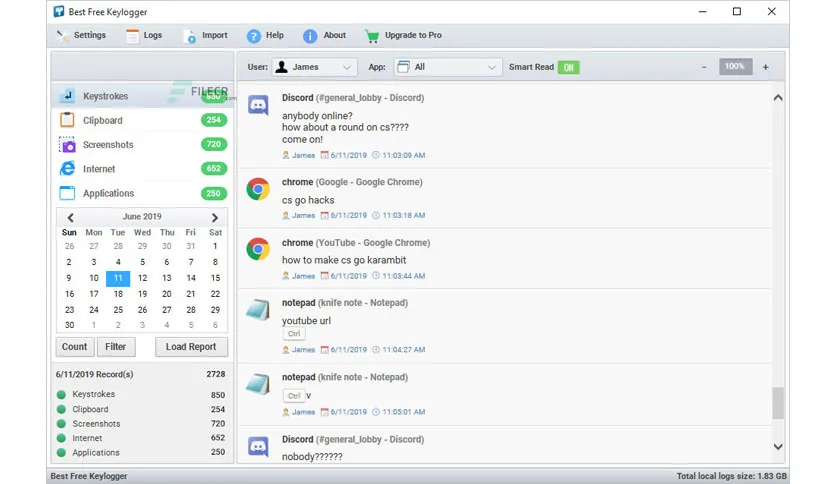Click 'Total local logs size: 1.83 GB' status
The width and height of the screenshot is (836, 484).
pos(732,476)
